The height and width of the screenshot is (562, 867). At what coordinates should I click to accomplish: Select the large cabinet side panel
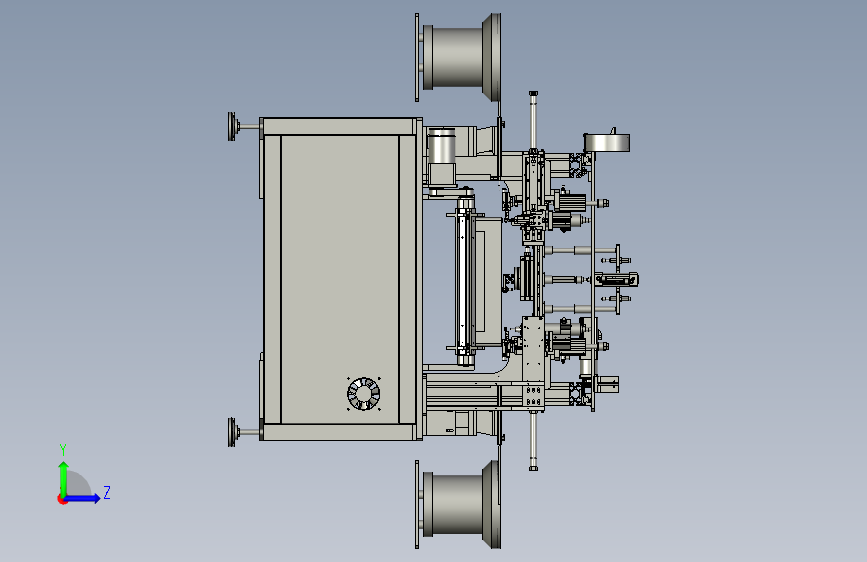[x=340, y=279]
